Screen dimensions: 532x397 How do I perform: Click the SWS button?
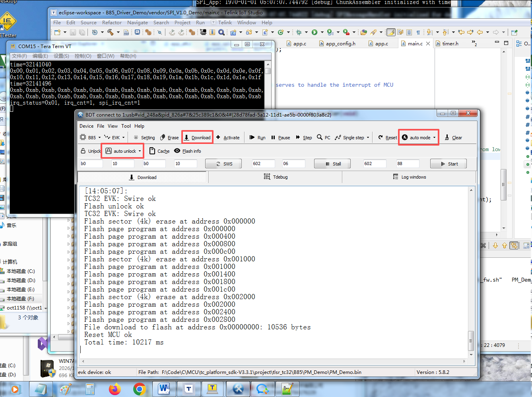click(223, 164)
